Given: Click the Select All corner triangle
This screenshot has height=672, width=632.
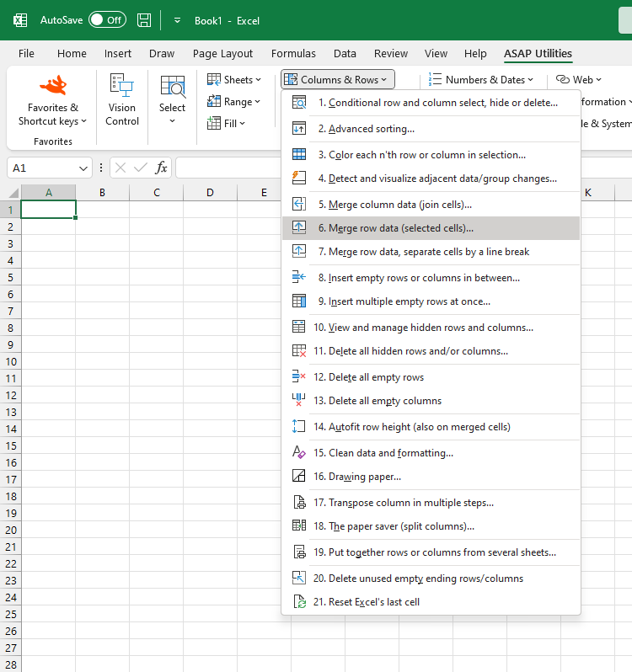Looking at the screenshot, I should tap(13, 193).
